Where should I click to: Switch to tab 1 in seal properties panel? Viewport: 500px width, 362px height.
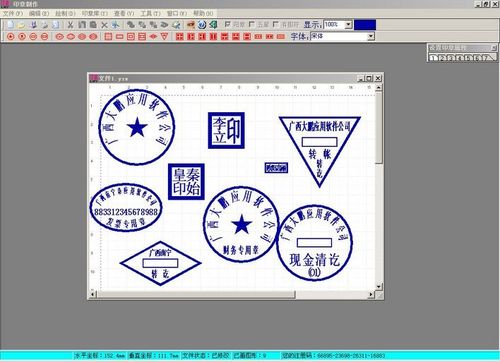click(x=433, y=58)
